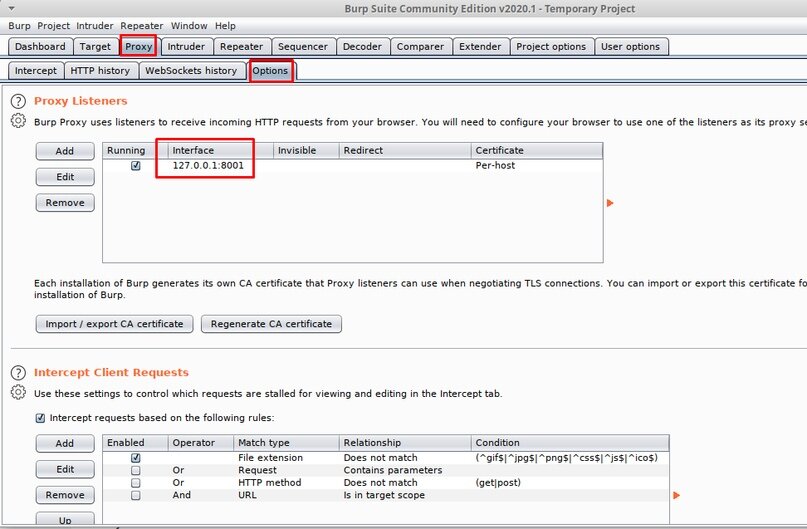
Task: Click the Redirect column header
Action: (x=405, y=150)
